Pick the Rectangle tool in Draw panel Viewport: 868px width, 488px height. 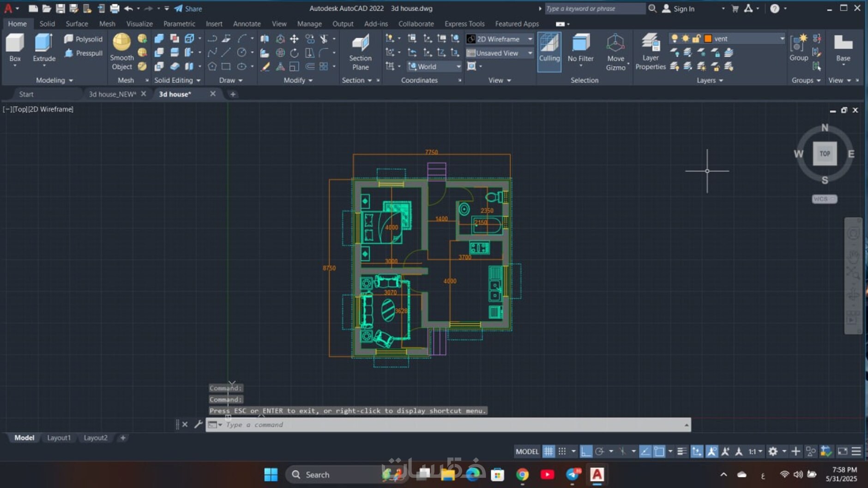[226, 66]
